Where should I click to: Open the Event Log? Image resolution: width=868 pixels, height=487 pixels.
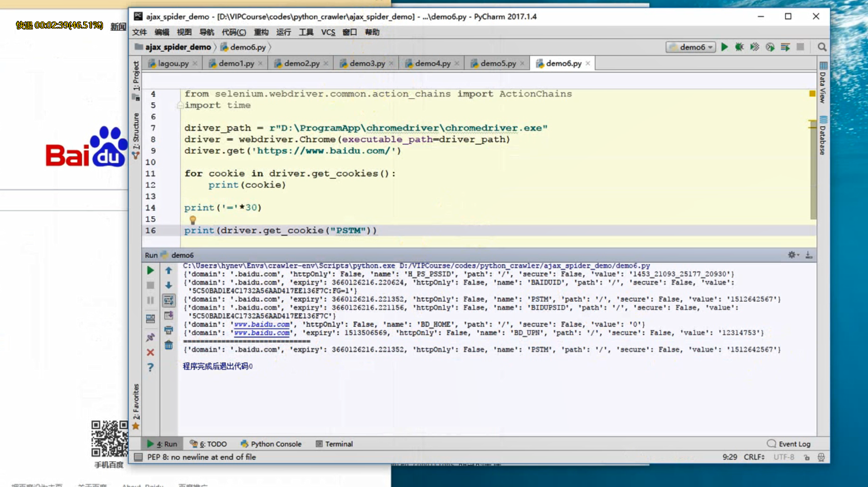tap(789, 444)
